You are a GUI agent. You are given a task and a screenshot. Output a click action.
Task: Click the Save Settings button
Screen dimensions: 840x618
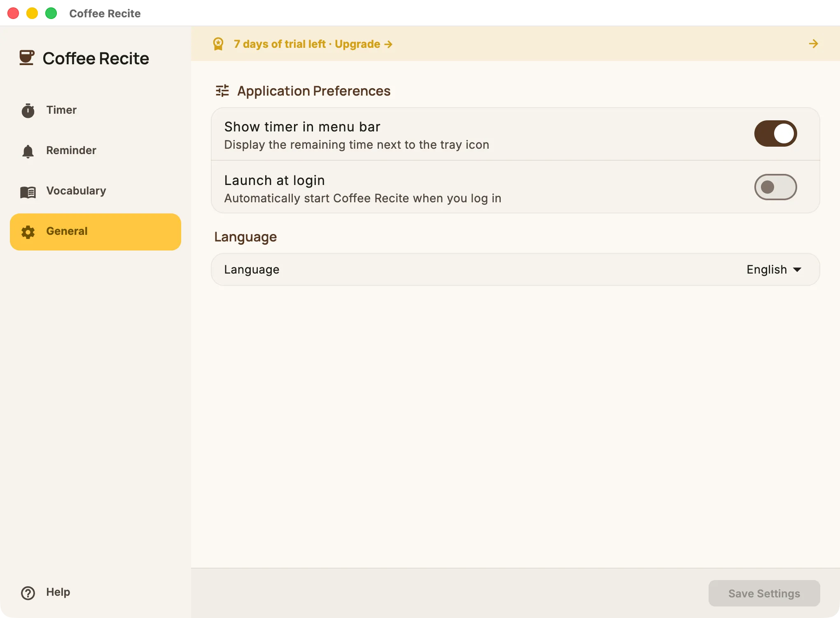tap(764, 593)
